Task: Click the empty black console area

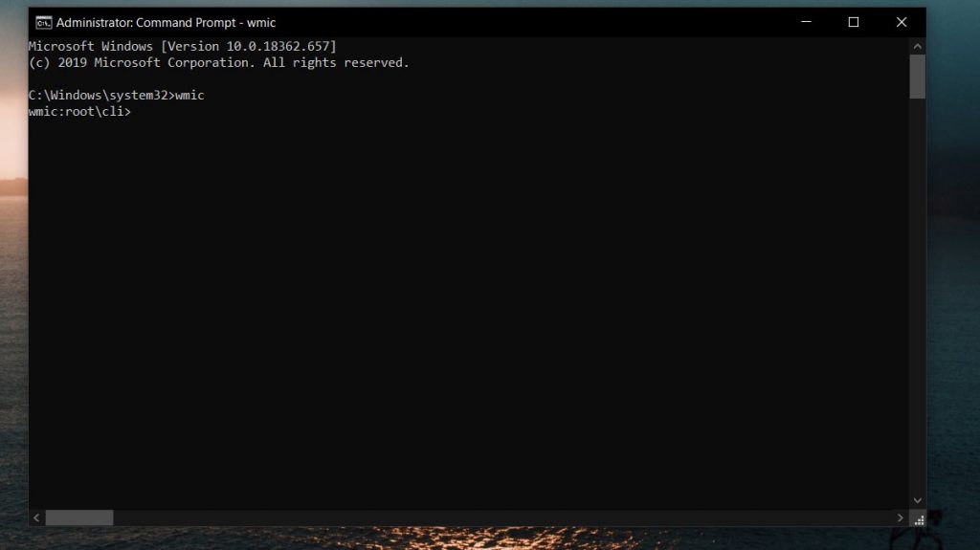Action: [x=459, y=306]
